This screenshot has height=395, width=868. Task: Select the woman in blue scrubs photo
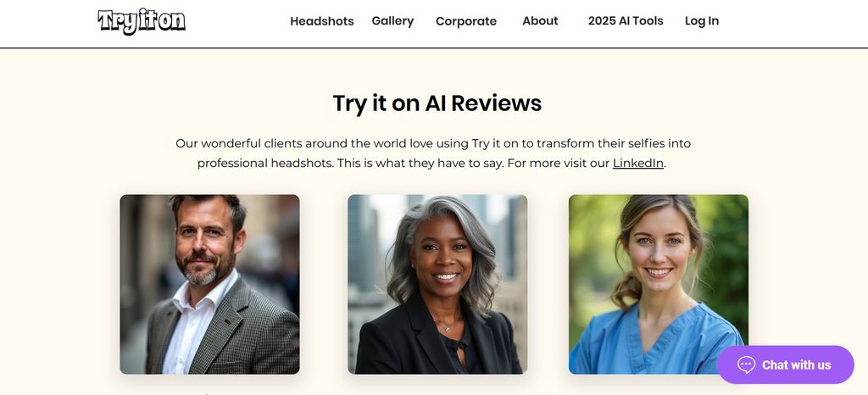click(658, 284)
